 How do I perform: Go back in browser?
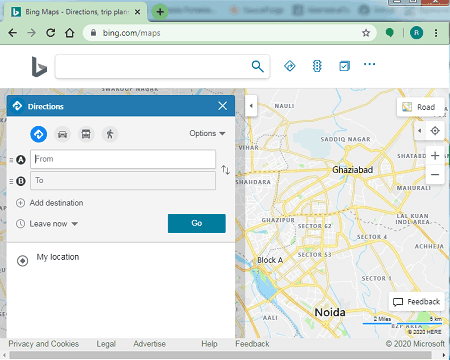point(13,33)
